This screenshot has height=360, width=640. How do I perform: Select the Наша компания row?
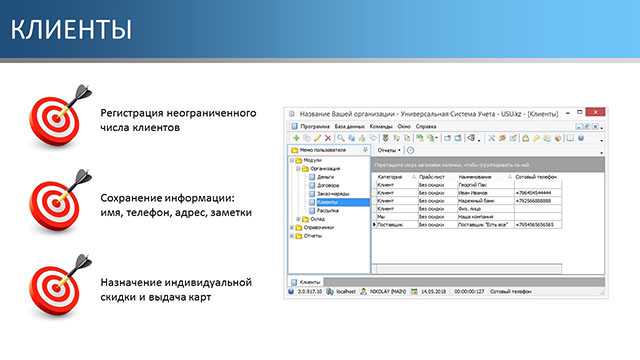tap(468, 217)
